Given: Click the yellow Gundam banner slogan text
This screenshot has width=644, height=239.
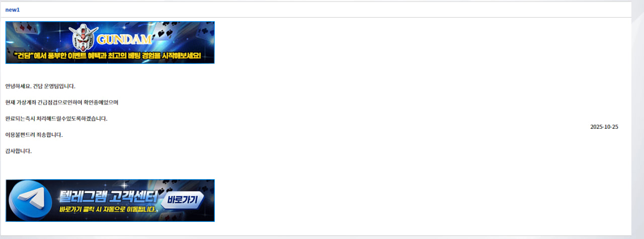Looking at the screenshot, I should coord(108,56).
